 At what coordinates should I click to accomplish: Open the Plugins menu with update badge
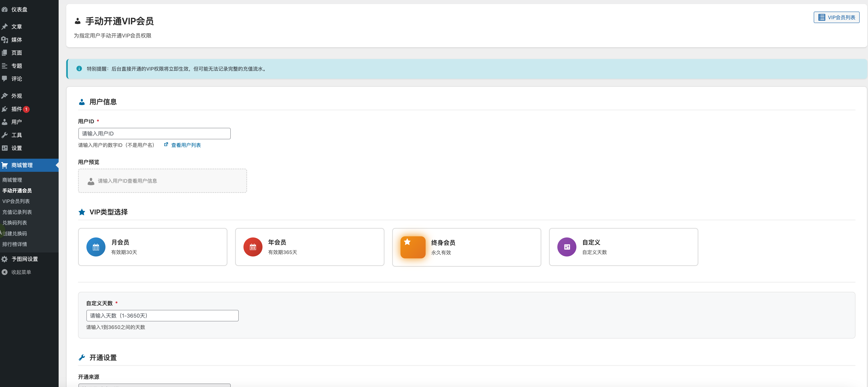pyautogui.click(x=16, y=109)
